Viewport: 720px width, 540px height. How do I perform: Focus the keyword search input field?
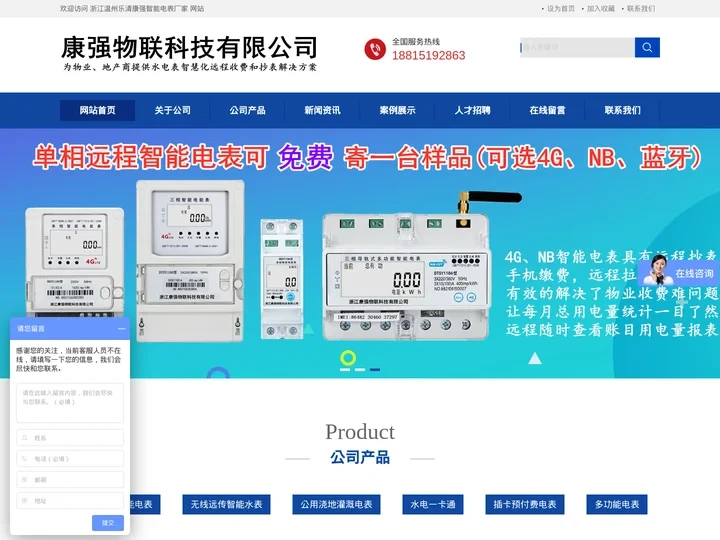coord(577,47)
